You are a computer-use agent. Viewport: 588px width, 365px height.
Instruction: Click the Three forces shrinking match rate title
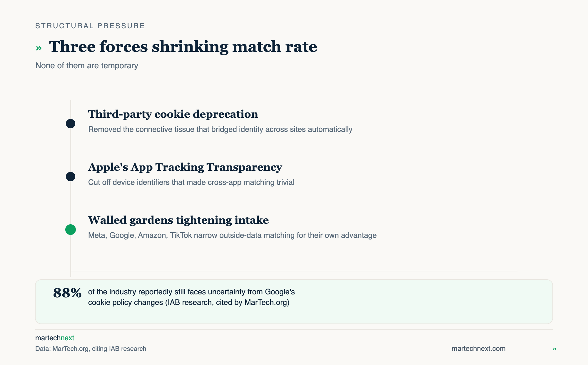pyautogui.click(x=183, y=47)
